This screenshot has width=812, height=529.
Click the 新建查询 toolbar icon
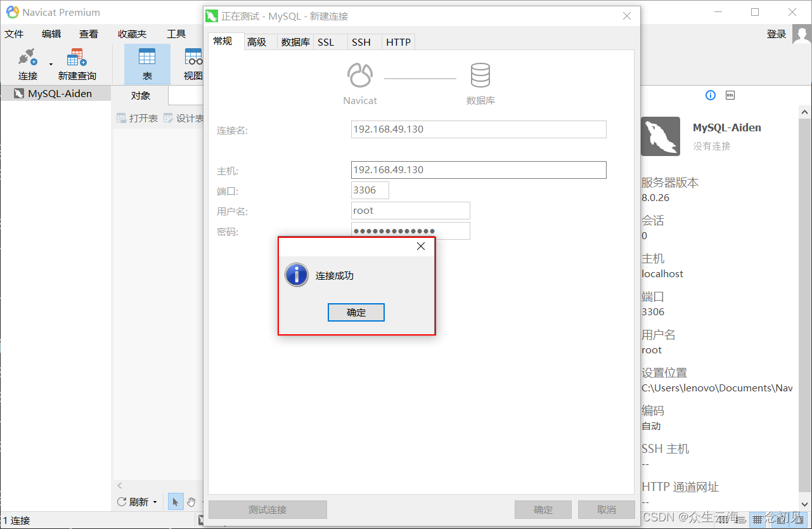tap(77, 58)
